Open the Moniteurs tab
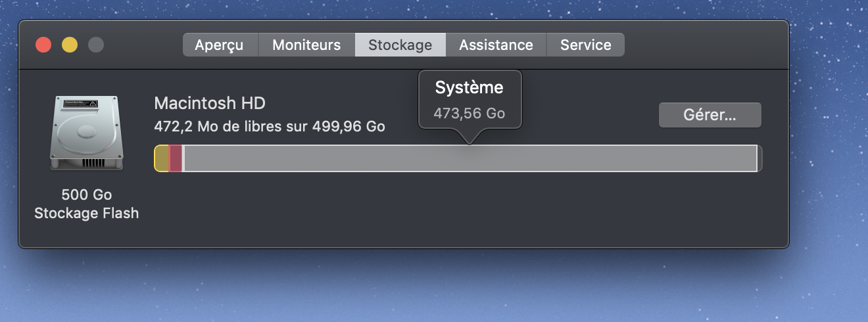Image resolution: width=868 pixels, height=322 pixels. tap(306, 45)
